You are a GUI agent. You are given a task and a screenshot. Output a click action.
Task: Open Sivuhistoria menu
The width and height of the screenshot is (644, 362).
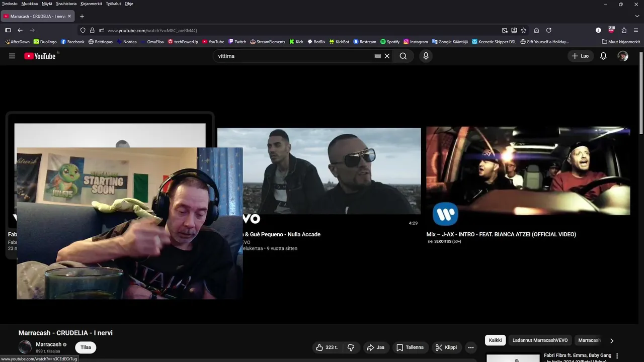pyautogui.click(x=66, y=4)
